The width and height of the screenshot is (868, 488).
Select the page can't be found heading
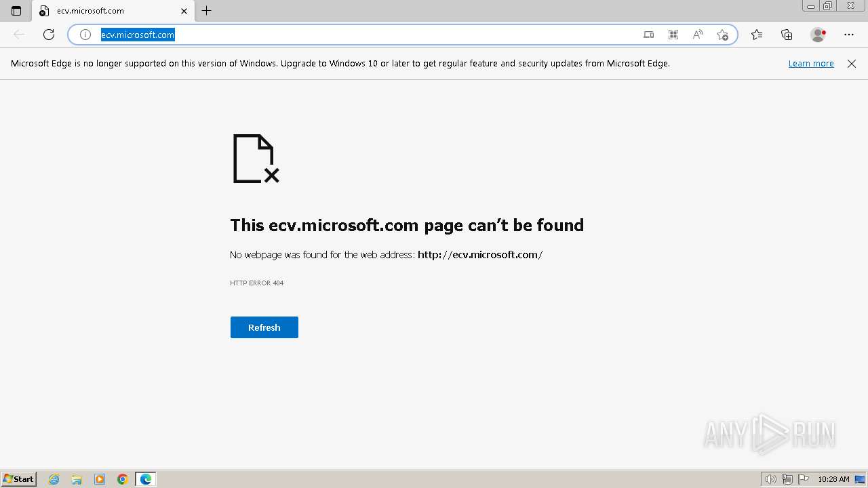(x=407, y=225)
